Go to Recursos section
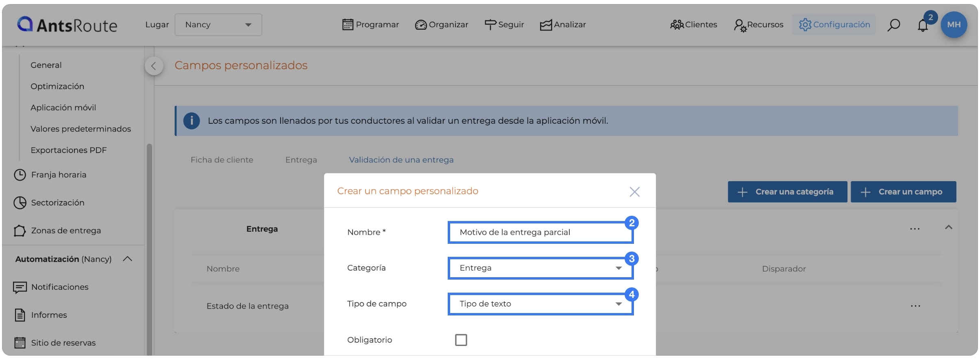The image size is (980, 359). pos(758,24)
